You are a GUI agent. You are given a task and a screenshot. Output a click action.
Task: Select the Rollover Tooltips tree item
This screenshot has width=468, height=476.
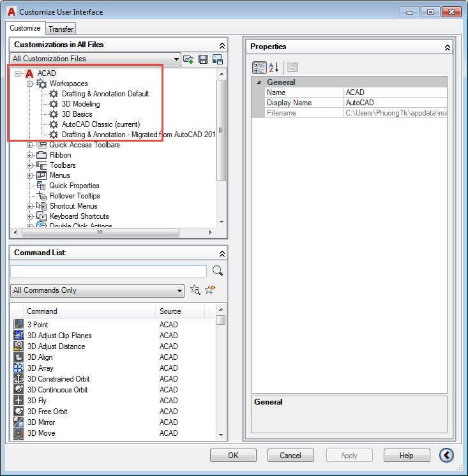(75, 196)
